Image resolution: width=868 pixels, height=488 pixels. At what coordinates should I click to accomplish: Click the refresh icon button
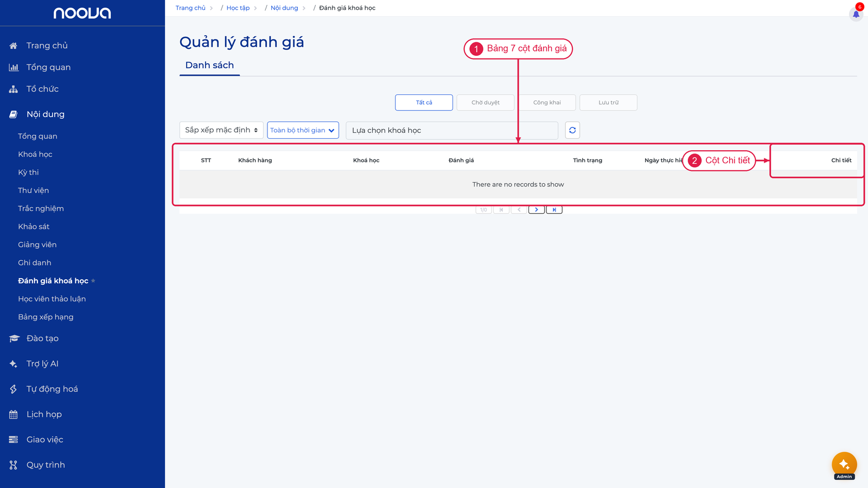(x=572, y=130)
